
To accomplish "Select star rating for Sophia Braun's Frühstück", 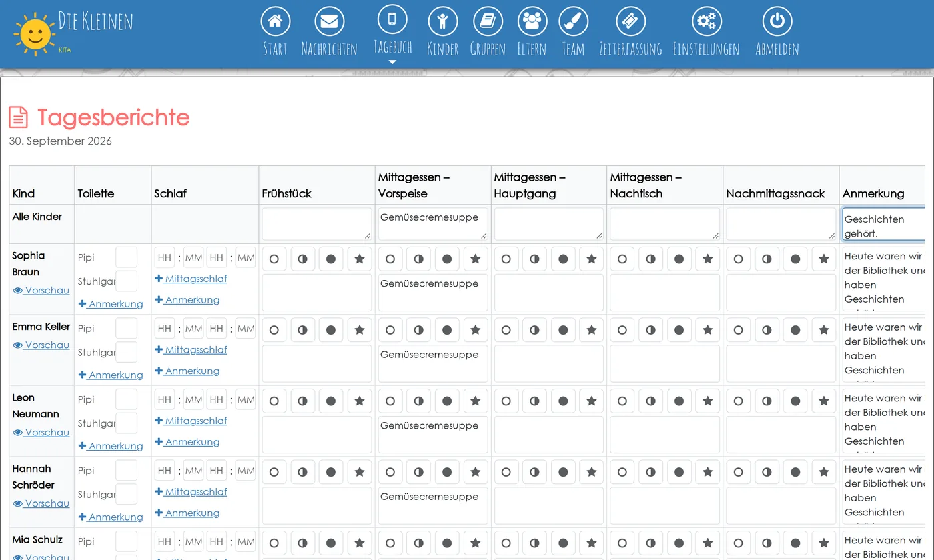I will (x=360, y=259).
